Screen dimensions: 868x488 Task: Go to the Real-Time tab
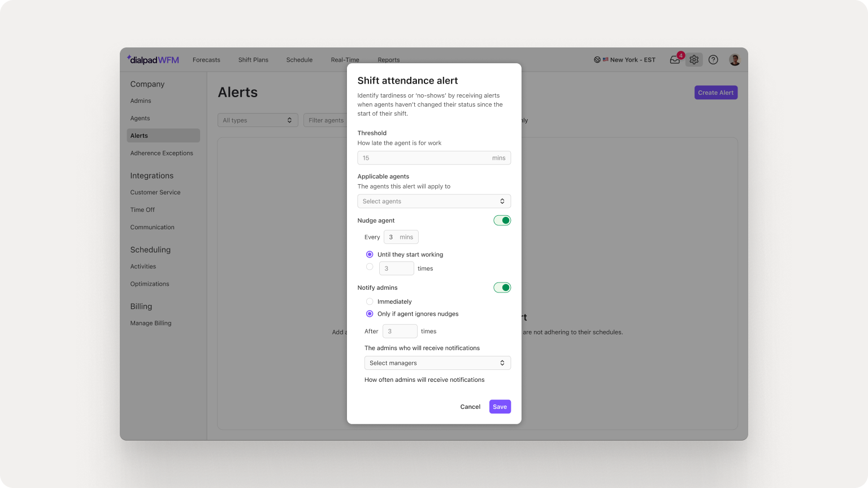[345, 60]
